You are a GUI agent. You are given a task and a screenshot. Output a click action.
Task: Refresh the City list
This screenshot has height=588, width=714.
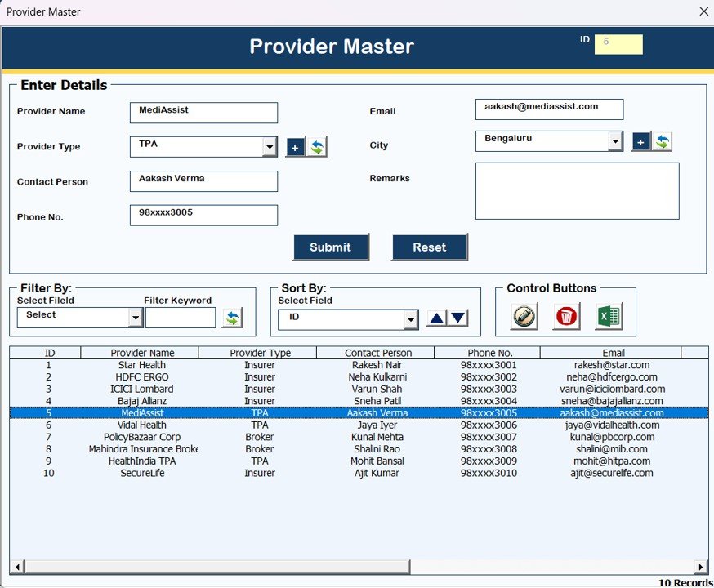tap(660, 140)
